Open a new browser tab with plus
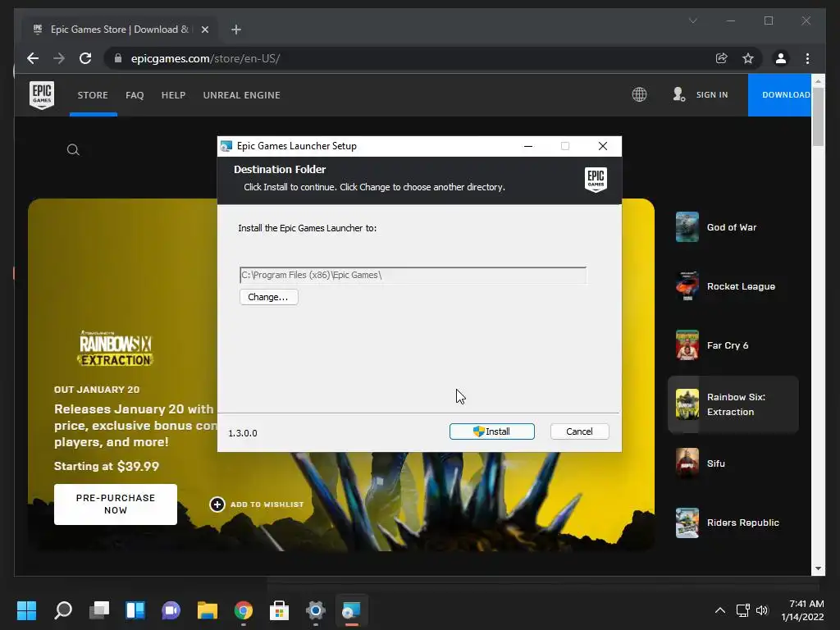 pyautogui.click(x=236, y=30)
